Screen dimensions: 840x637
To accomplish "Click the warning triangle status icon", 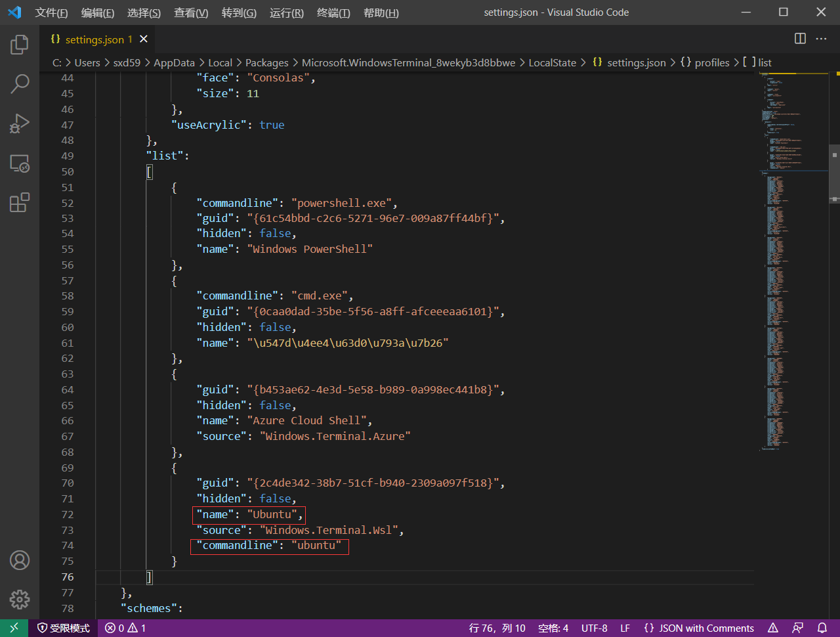I will (x=773, y=628).
